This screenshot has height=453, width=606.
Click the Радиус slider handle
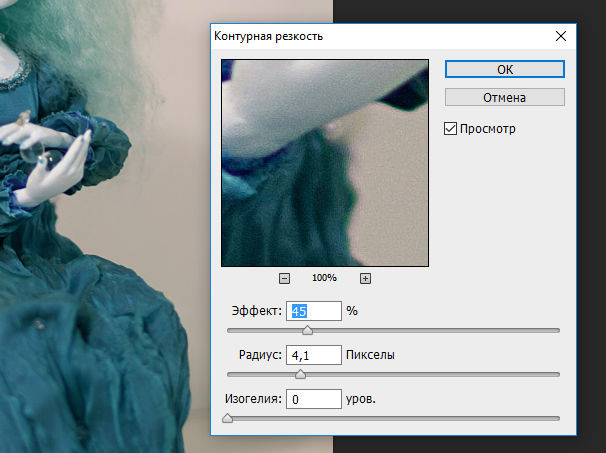[300, 374]
